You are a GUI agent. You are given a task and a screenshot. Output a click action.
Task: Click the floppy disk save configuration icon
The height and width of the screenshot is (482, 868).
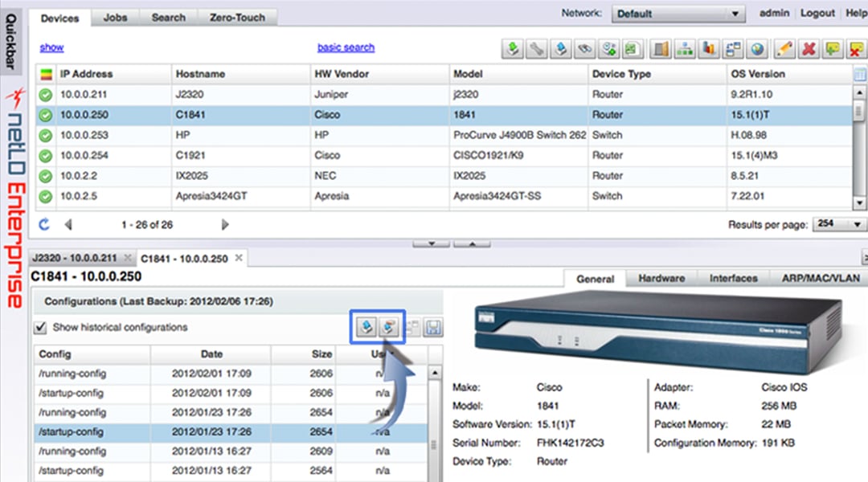coord(434,327)
